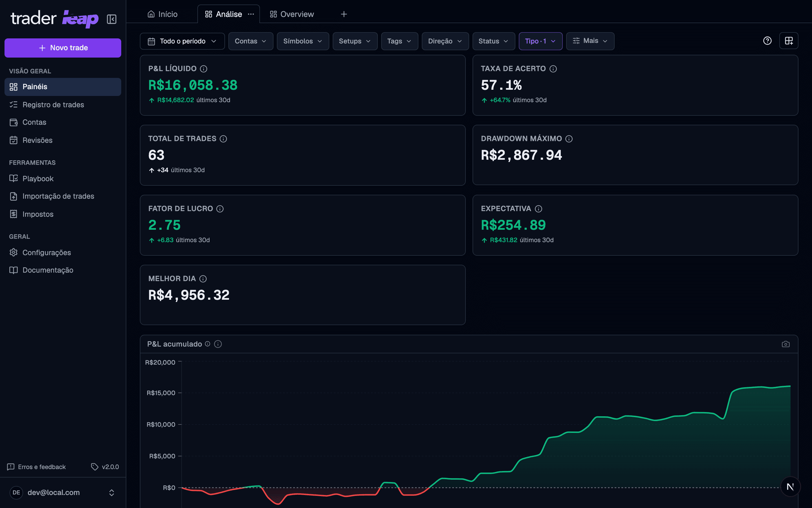Open the Tipo · 1 filter dropdown
This screenshot has height=508, width=812.
[540, 41]
